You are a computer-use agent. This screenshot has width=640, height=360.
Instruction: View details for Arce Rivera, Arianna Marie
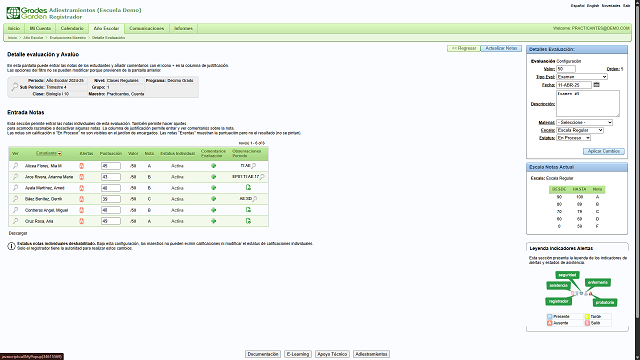pos(15,177)
